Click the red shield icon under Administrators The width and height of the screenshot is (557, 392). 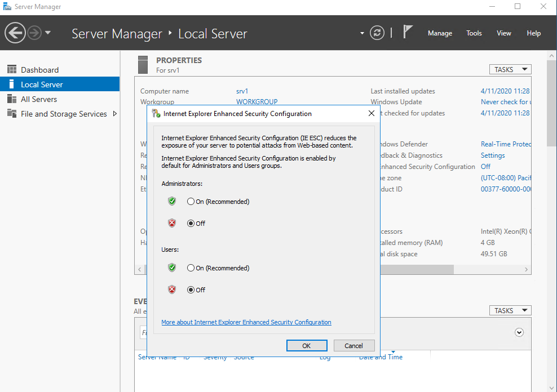tap(172, 223)
